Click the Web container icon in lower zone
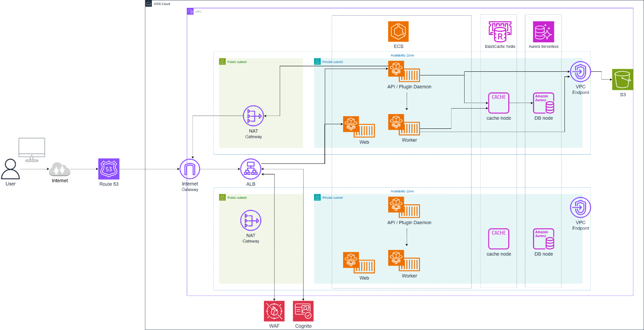The height and width of the screenshot is (330, 644). tap(359, 262)
